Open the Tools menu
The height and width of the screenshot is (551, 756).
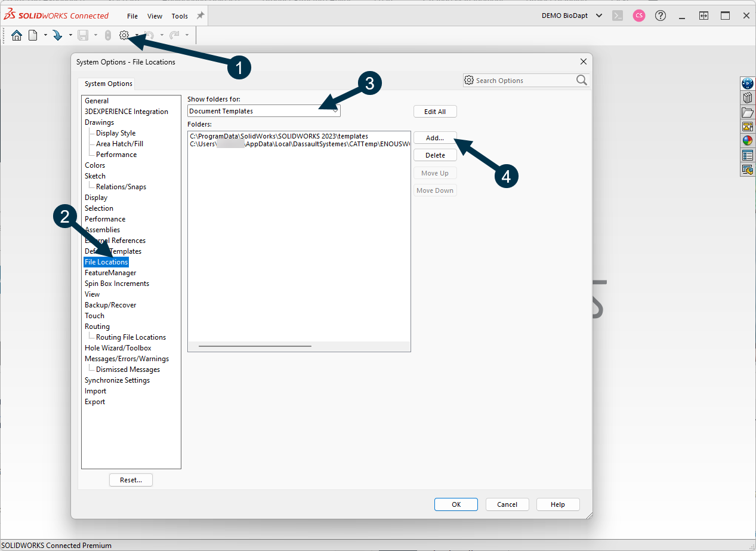[x=180, y=16]
